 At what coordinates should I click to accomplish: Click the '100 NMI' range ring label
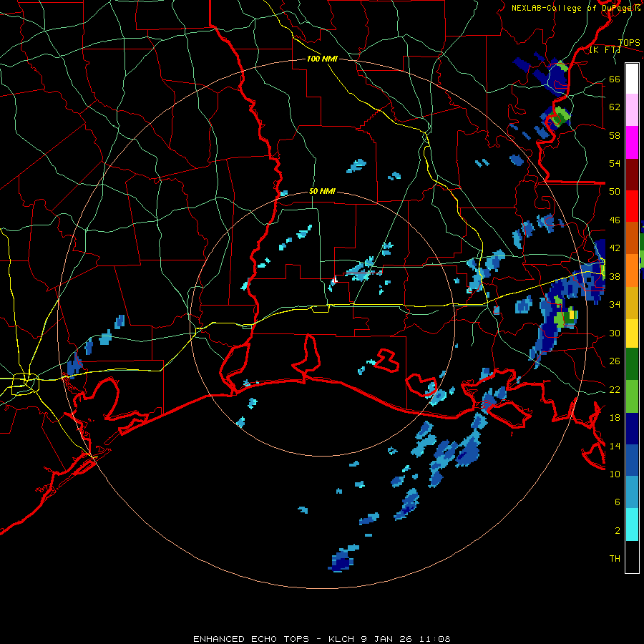pos(322,59)
